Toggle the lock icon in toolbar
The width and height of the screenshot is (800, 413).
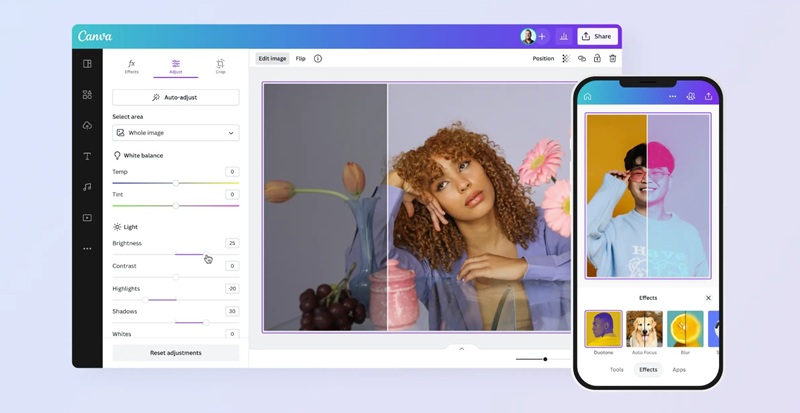[597, 59]
